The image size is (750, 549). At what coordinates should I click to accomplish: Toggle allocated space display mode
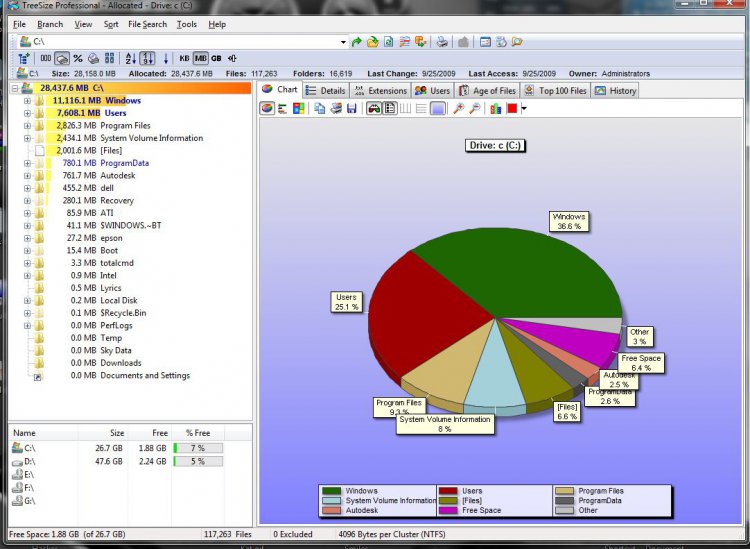point(62,58)
